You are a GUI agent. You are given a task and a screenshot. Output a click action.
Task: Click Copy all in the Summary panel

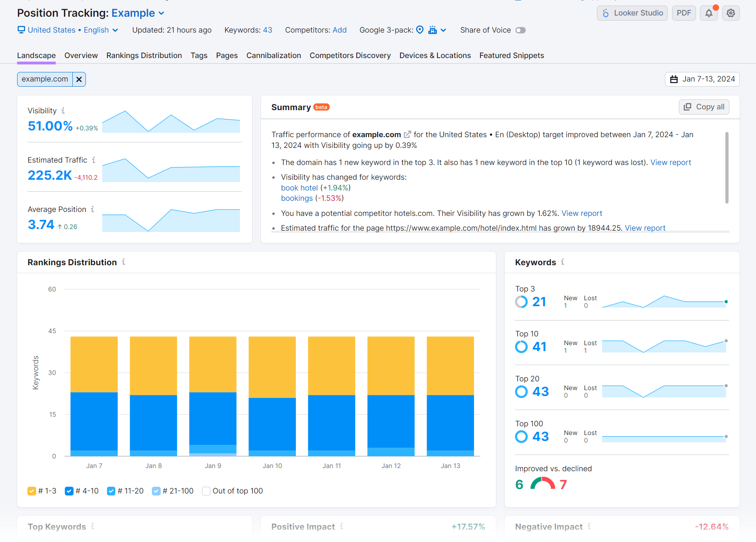[x=704, y=107]
